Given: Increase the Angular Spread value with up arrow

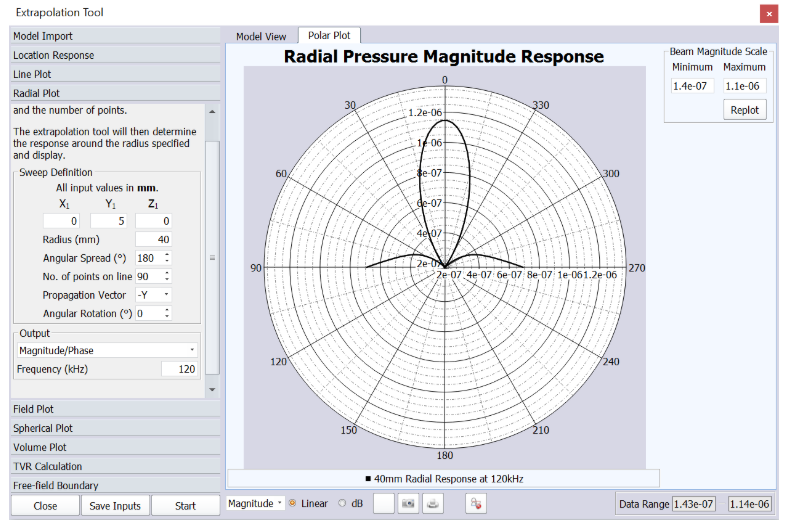Looking at the screenshot, I should click(x=167, y=254).
